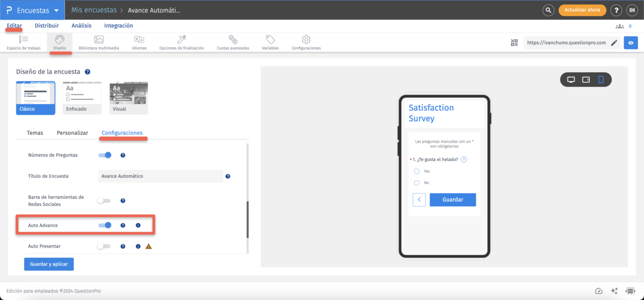Select Yes radio in survey preview
Viewport: 644px width, 300px height.
tap(416, 171)
